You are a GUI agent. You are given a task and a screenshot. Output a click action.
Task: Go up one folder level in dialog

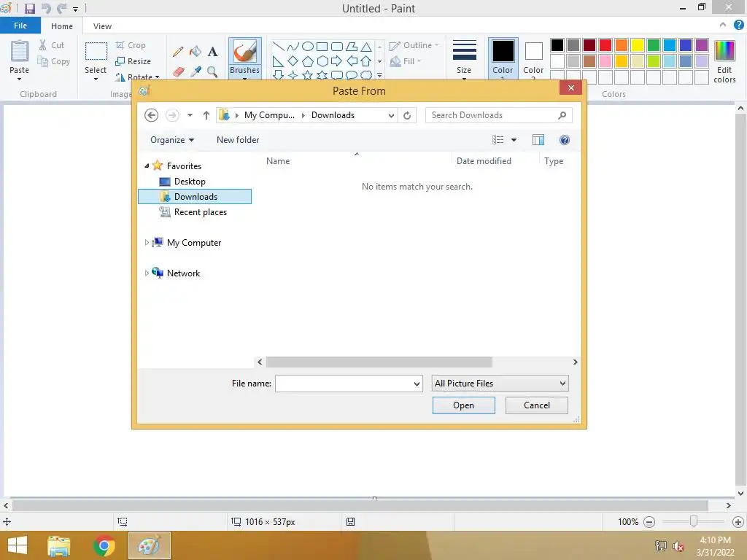point(206,115)
